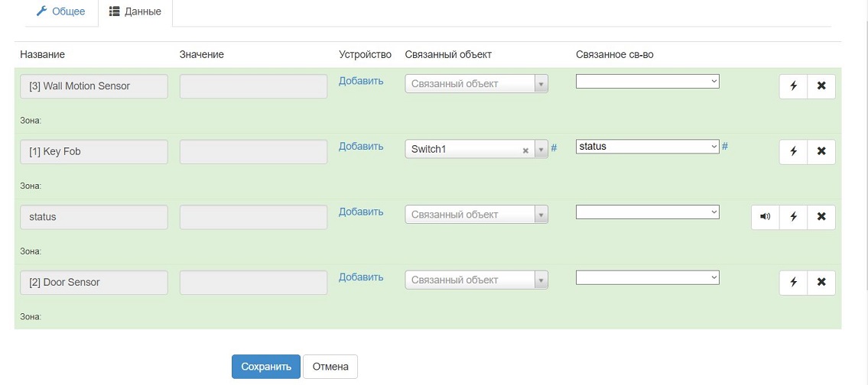Select the Данные tab

(x=135, y=12)
